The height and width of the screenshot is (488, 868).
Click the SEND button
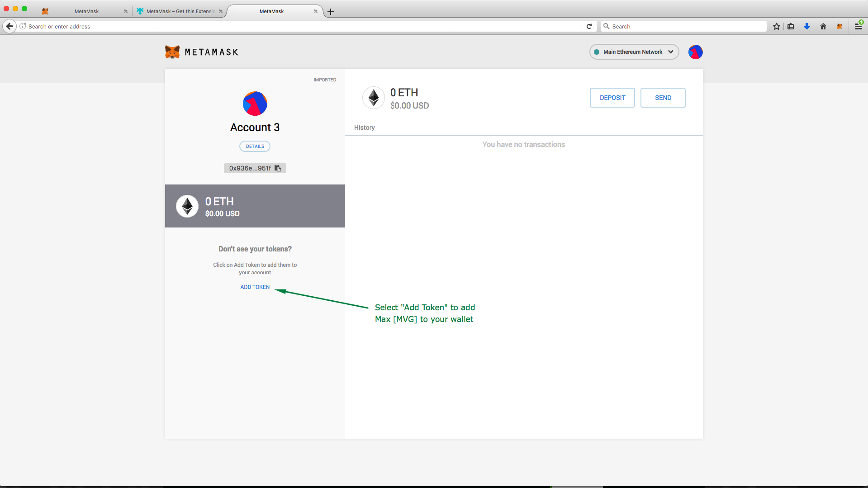pos(663,98)
